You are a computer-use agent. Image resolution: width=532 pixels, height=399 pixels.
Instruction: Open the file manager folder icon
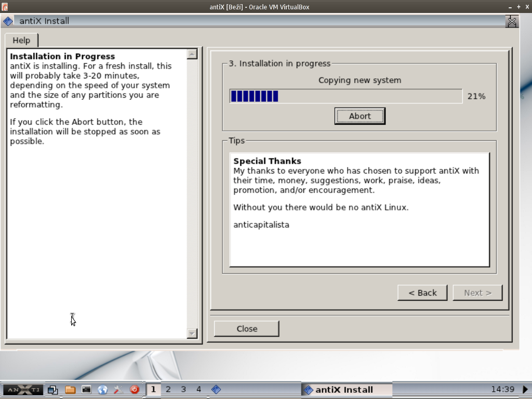coord(70,390)
